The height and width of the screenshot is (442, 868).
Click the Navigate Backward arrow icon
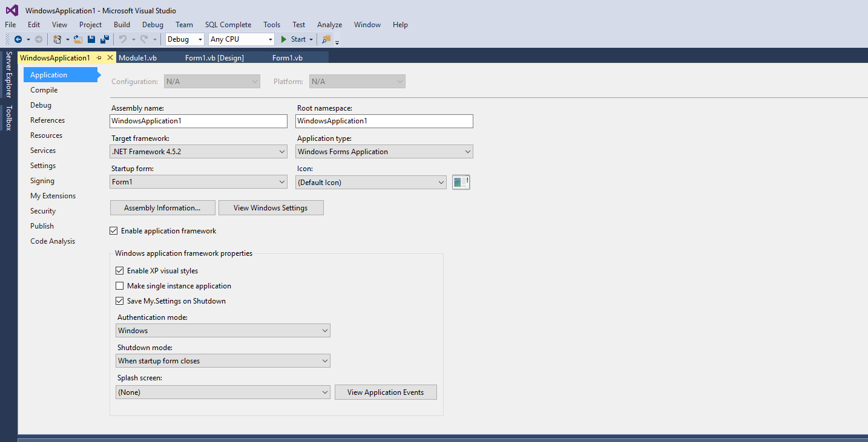click(x=18, y=39)
